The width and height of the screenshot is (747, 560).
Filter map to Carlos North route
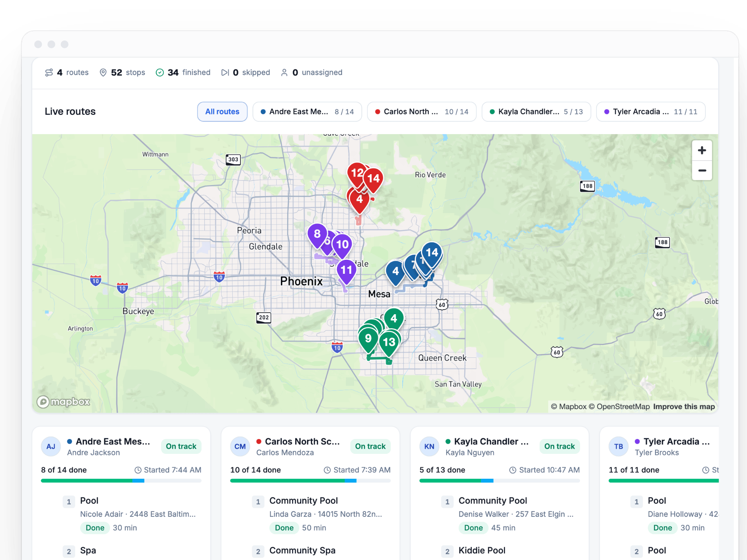pos(422,112)
